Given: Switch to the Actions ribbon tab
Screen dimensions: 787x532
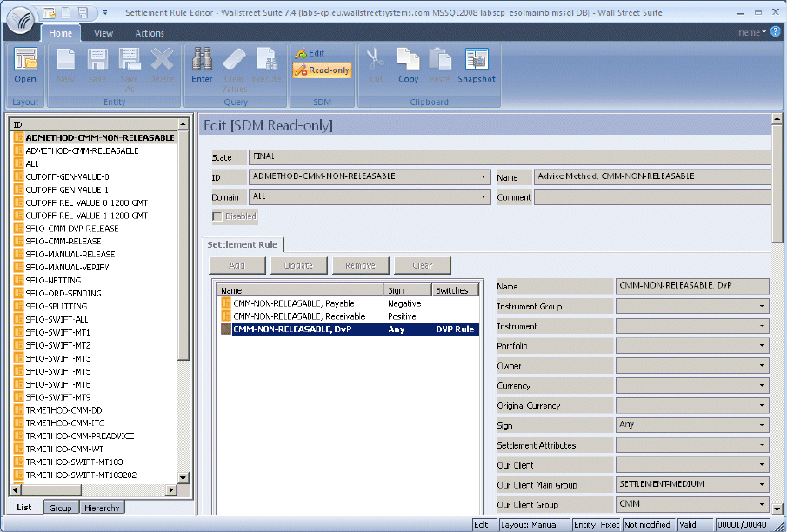Looking at the screenshot, I should pyautogui.click(x=150, y=33).
